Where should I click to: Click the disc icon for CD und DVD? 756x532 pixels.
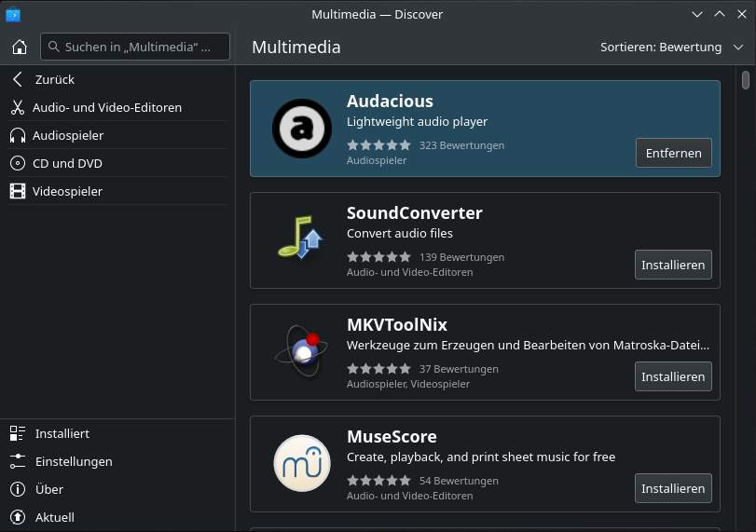tap(18, 163)
